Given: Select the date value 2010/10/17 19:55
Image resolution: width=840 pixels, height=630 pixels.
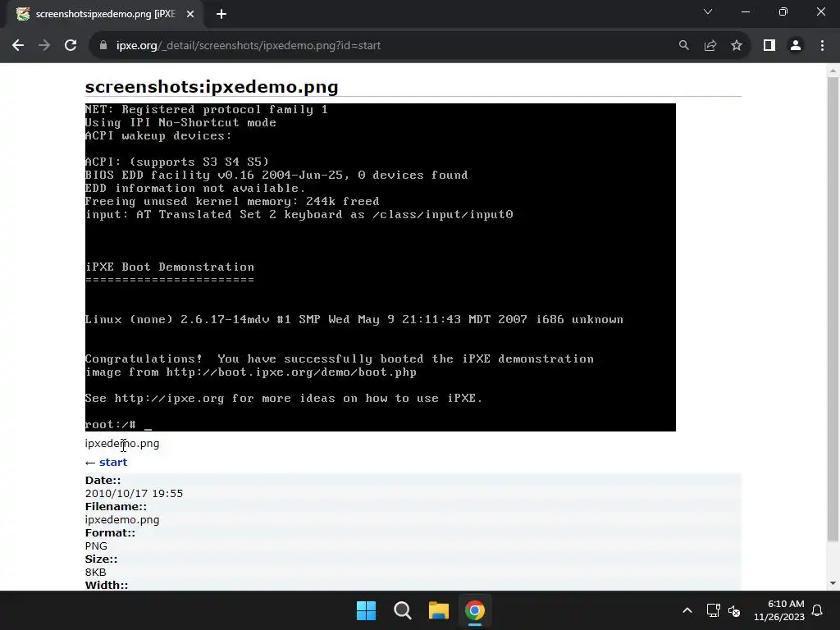Looking at the screenshot, I should coord(134,493).
